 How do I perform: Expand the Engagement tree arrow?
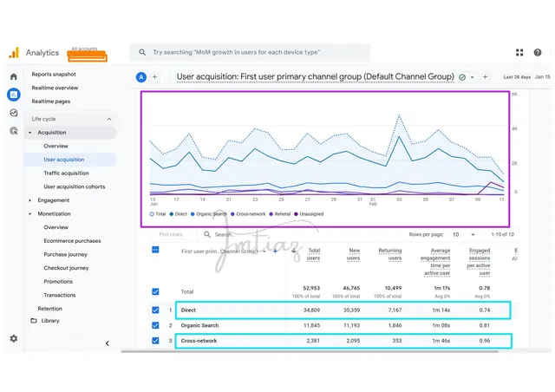point(29,200)
